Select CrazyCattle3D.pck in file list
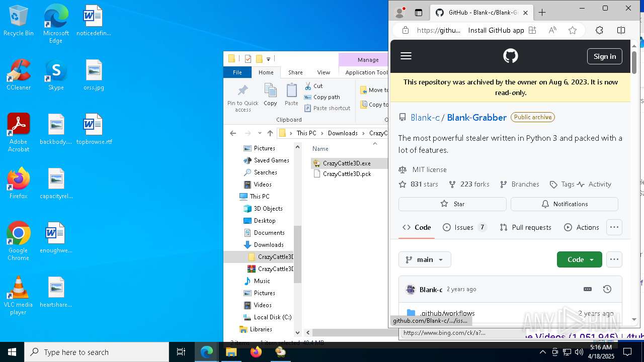The height and width of the screenshot is (362, 644). pos(347,174)
